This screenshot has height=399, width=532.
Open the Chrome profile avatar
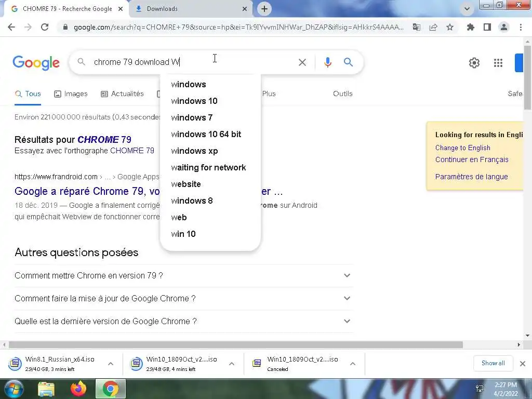click(x=504, y=27)
